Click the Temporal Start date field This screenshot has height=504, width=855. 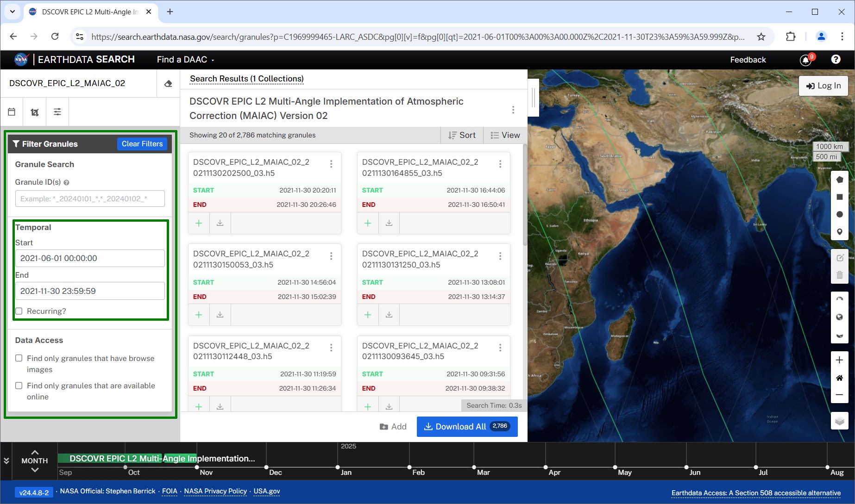90,258
